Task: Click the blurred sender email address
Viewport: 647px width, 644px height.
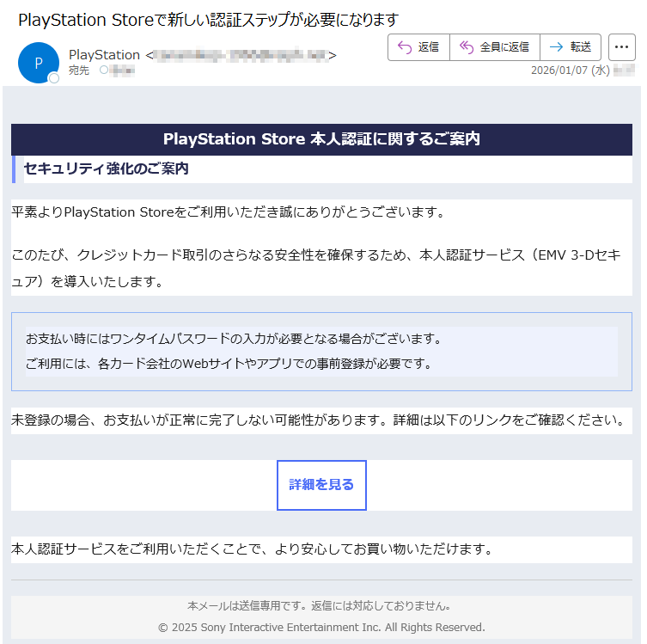Action: point(241,55)
